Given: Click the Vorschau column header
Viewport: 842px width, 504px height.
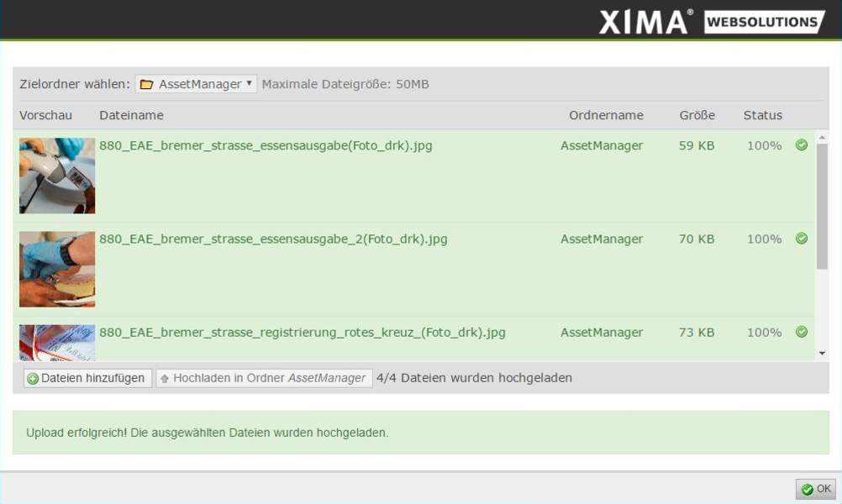Looking at the screenshot, I should point(45,115).
